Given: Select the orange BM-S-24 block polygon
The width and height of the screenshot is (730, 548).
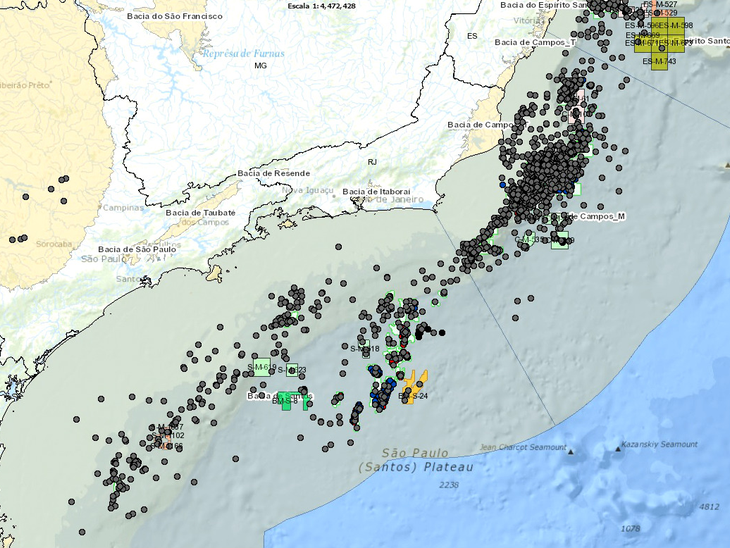Looking at the screenshot, I should (413, 385).
